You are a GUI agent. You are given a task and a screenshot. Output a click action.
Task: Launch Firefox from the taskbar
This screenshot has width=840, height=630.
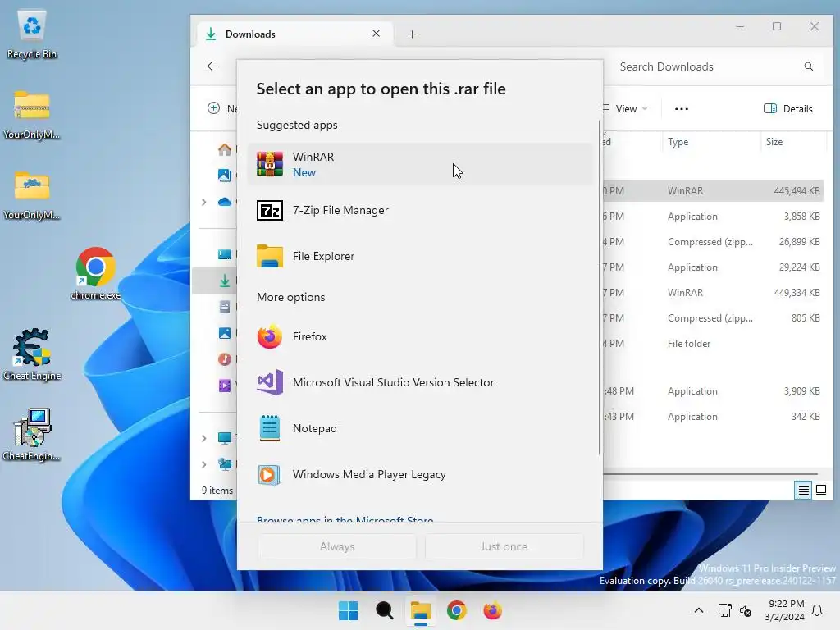click(492, 610)
